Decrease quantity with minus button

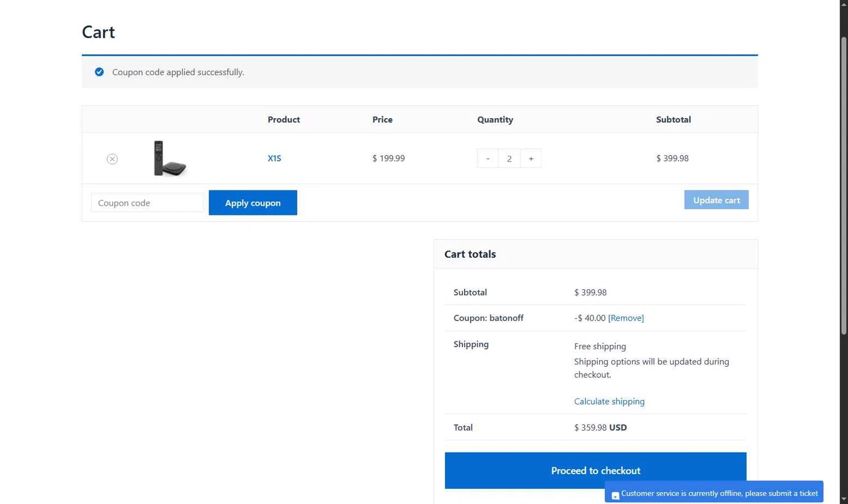tap(487, 158)
